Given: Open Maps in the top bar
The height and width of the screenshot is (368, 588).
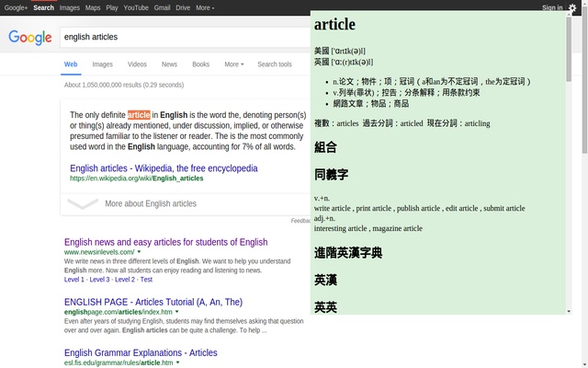Looking at the screenshot, I should click(93, 7).
